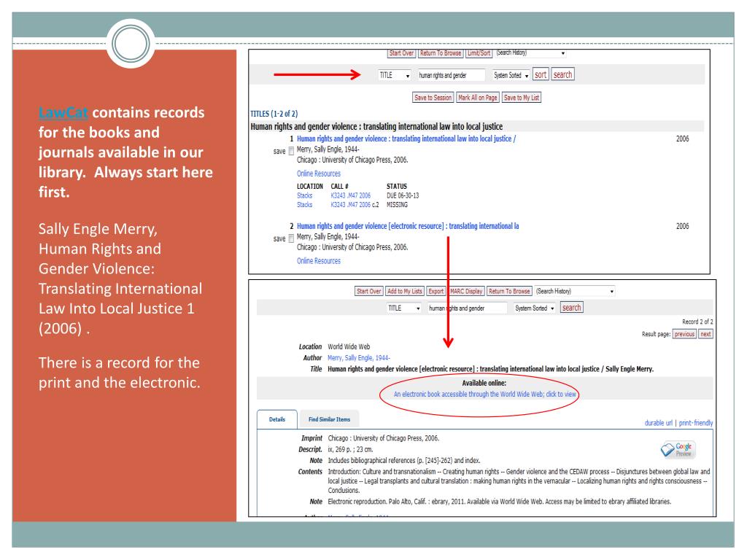Click the sort button
Screen dimensions: 747x560
541,75
